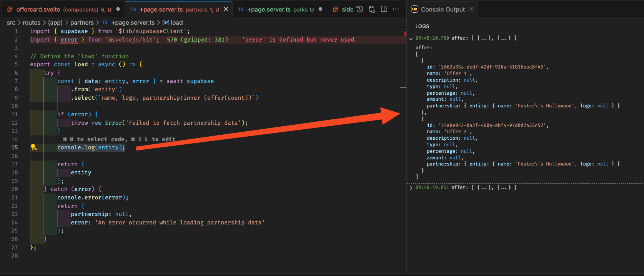Click 'import { supabase }' on line 1

(x=63, y=31)
